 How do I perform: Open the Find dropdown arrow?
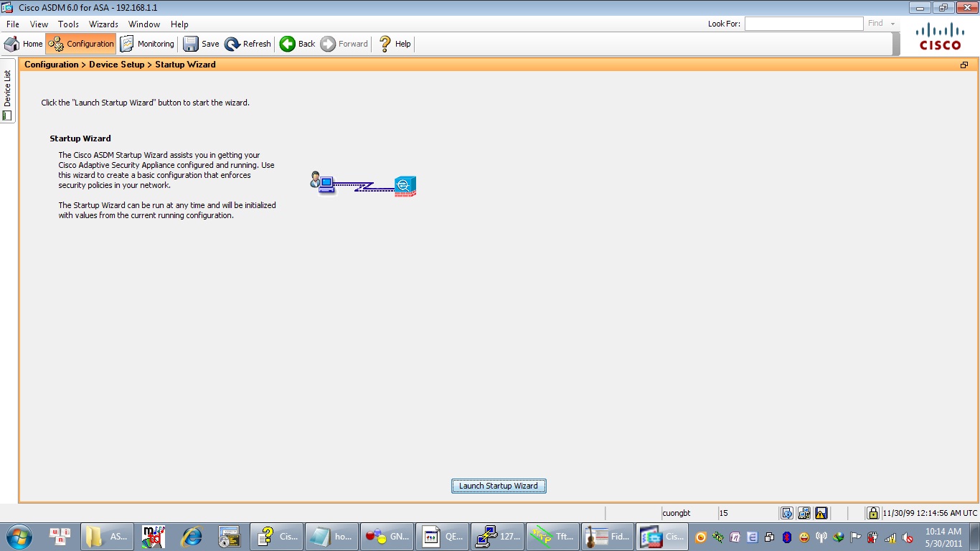pos(893,24)
